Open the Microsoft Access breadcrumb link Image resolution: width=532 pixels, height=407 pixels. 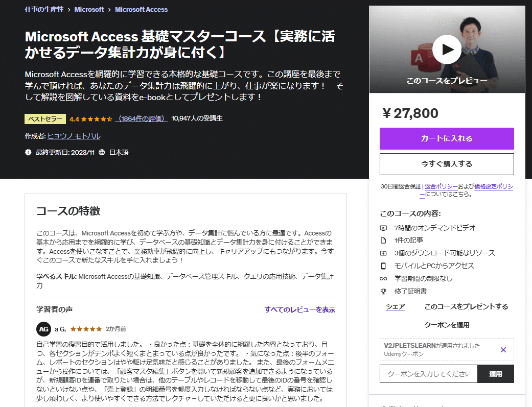coord(141,10)
